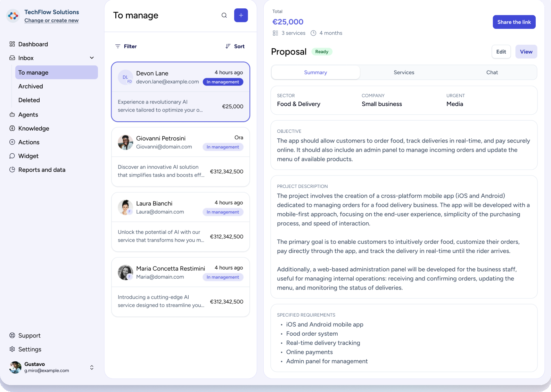Open the Archived folder
This screenshot has width=551, height=392.
[x=31, y=86]
